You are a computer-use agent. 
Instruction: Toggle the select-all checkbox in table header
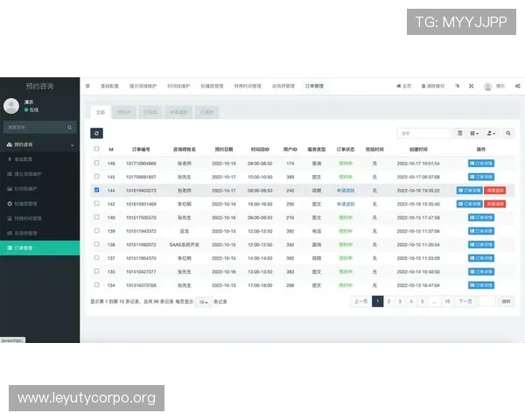coord(97,149)
